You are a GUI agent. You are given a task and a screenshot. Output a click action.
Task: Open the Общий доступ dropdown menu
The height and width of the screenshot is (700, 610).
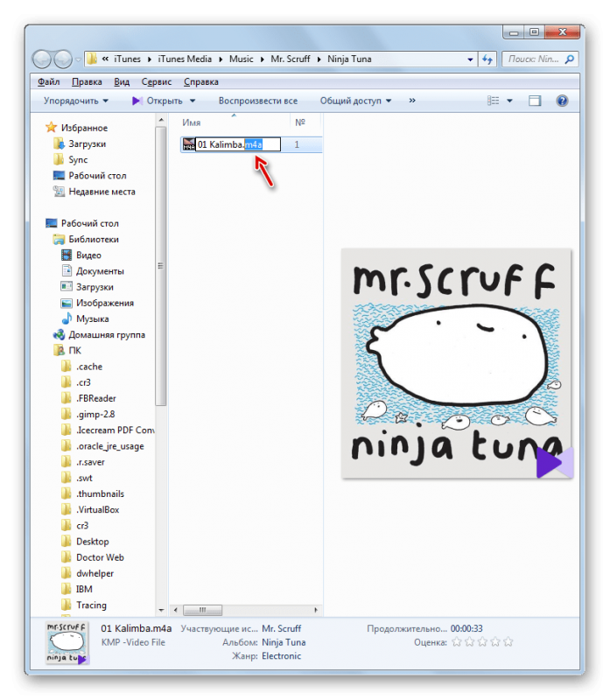(355, 101)
